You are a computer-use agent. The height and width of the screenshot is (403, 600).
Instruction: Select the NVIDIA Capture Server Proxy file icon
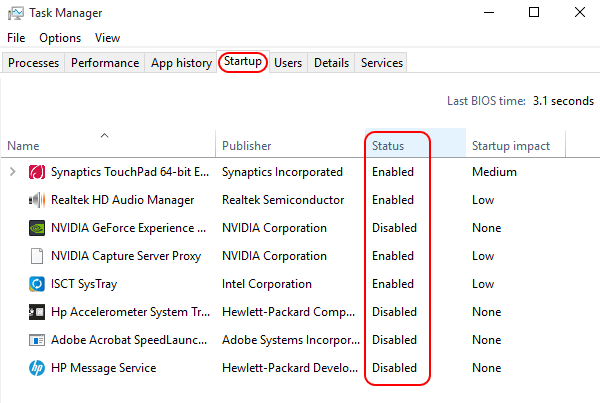click(x=37, y=256)
